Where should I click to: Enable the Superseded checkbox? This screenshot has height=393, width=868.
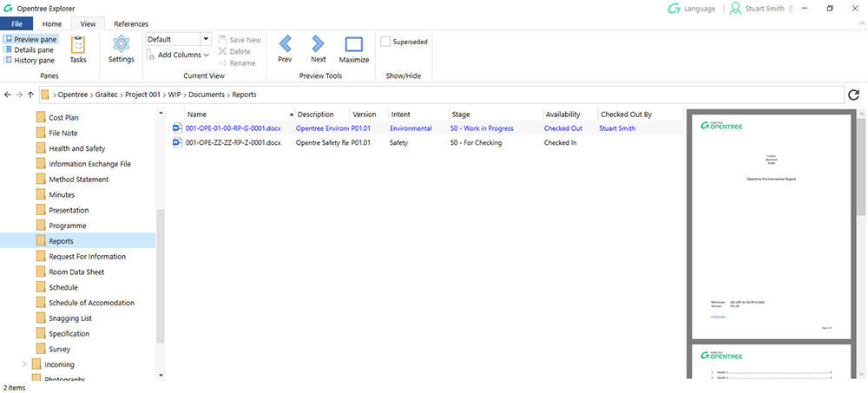[x=385, y=41]
